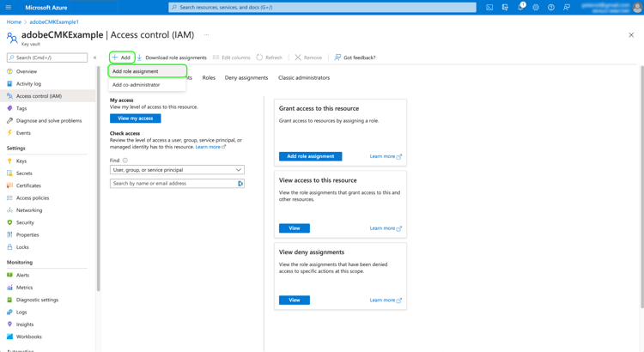Click Got feedback? in the toolbar
This screenshot has width=644, height=352.
pyautogui.click(x=355, y=58)
